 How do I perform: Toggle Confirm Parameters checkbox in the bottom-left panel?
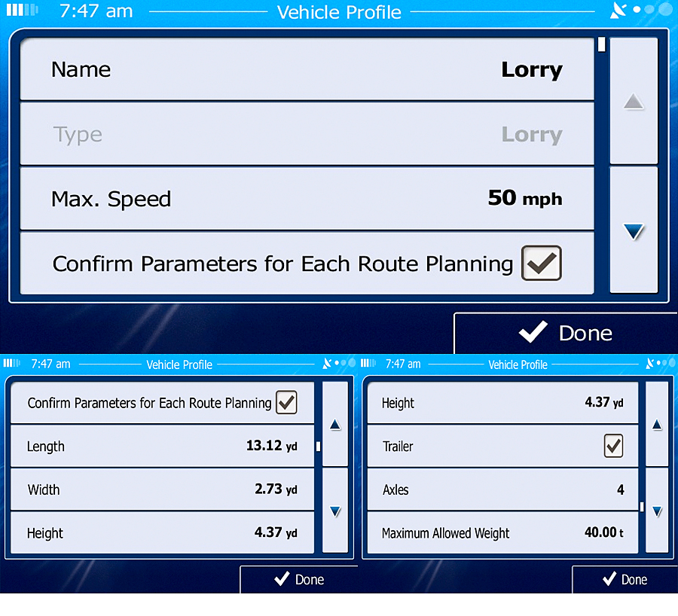click(286, 403)
